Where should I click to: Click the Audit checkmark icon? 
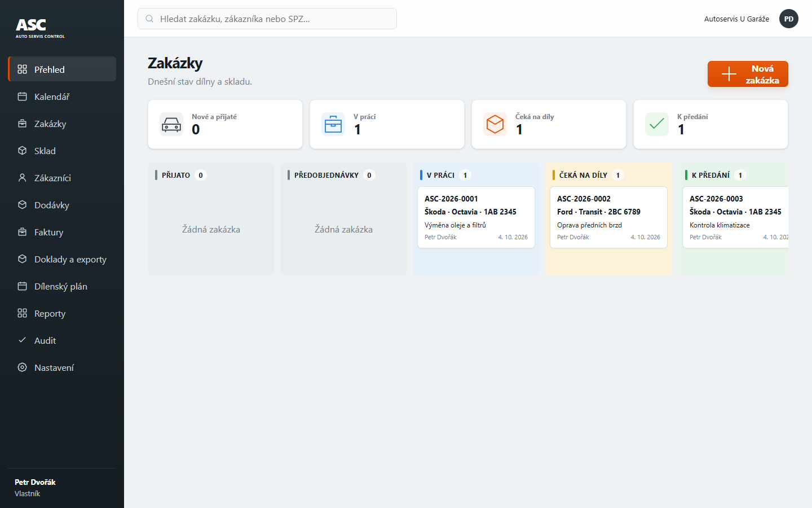coord(22,340)
